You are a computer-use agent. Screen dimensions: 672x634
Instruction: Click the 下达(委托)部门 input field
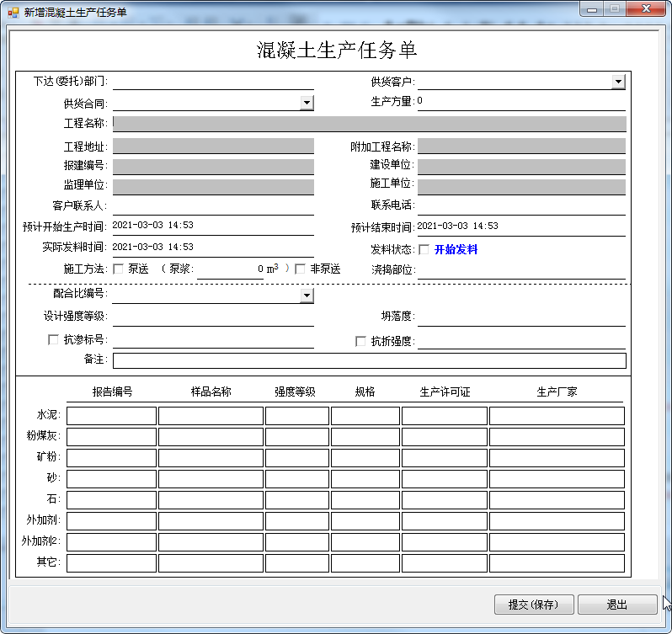(212, 81)
